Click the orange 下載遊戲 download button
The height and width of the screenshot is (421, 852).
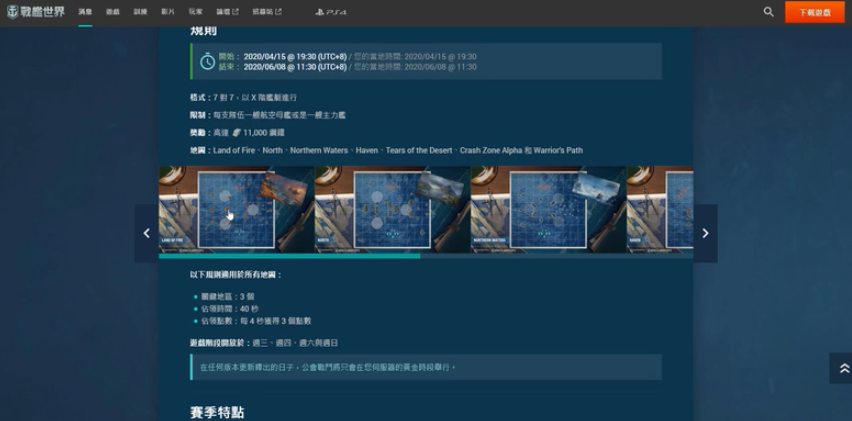pos(815,12)
